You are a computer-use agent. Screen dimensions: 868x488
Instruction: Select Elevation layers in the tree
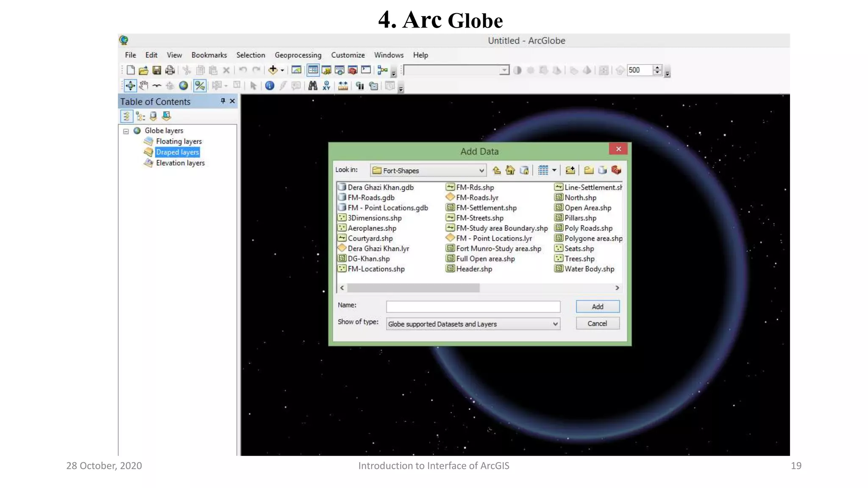coord(180,163)
